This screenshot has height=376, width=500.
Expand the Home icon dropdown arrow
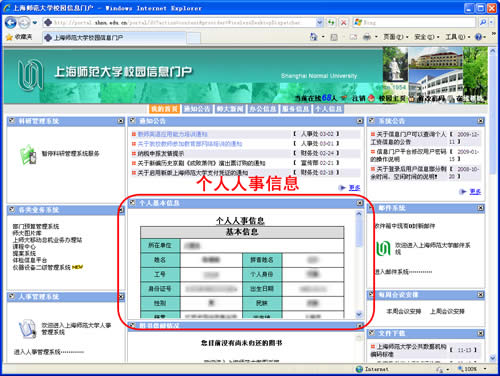323,37
